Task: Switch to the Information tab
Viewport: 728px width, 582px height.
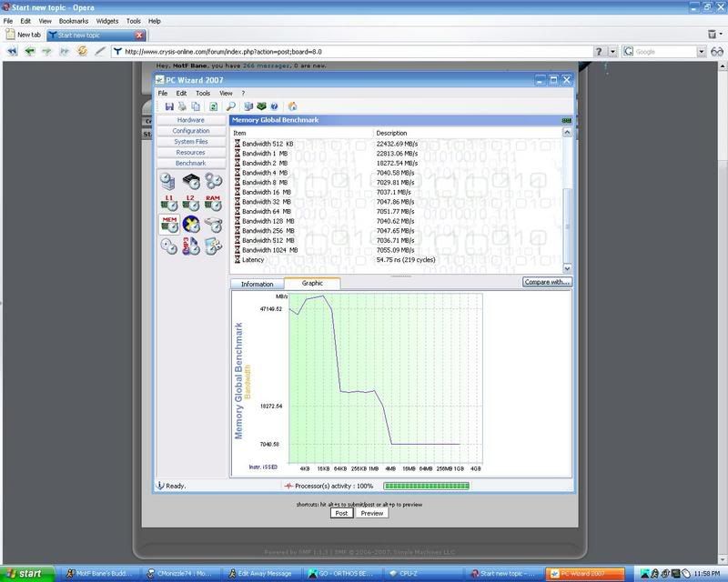Action: (x=258, y=284)
